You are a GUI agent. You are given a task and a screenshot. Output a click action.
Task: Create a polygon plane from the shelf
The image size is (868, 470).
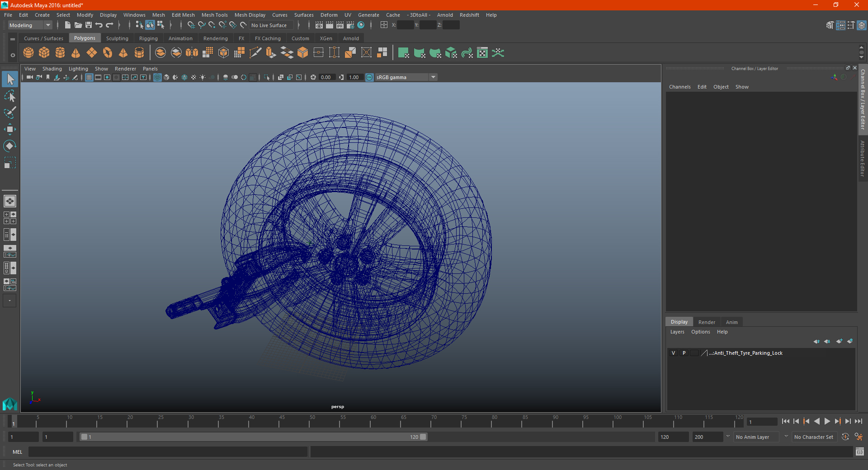coord(92,53)
